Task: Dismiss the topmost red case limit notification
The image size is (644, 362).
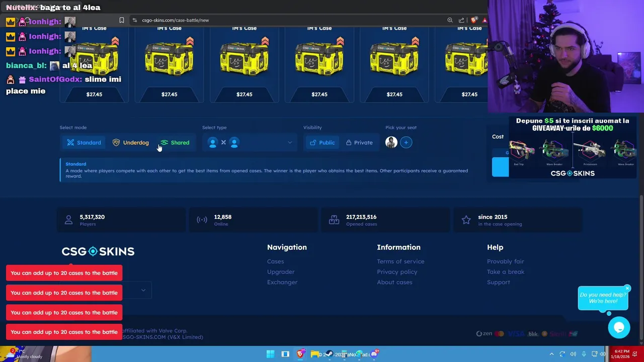Action: coord(64,273)
